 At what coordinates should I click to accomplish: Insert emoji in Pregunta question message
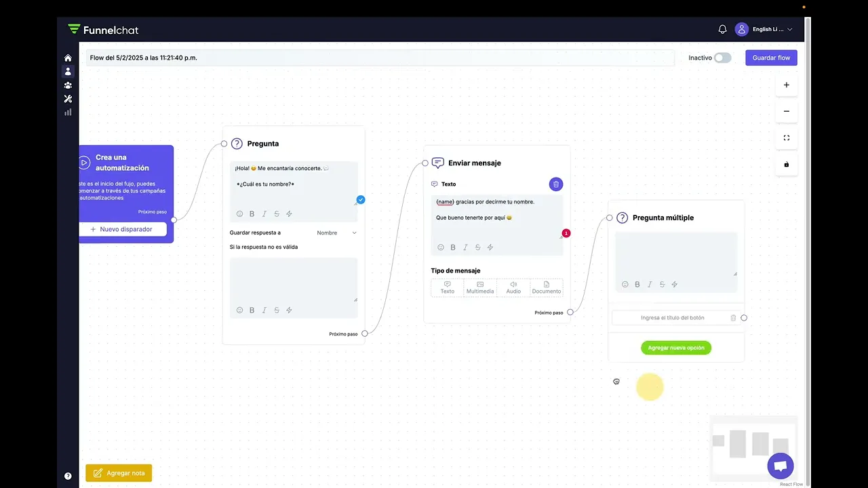coord(239,213)
